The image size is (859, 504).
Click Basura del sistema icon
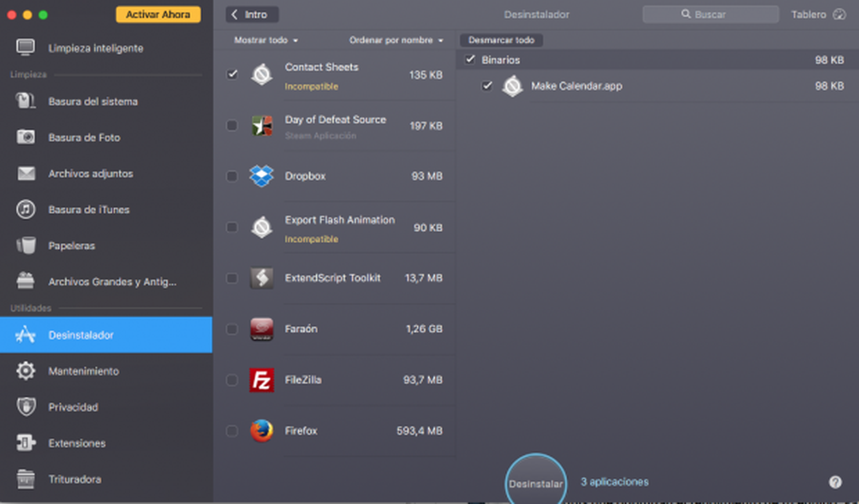click(x=26, y=101)
